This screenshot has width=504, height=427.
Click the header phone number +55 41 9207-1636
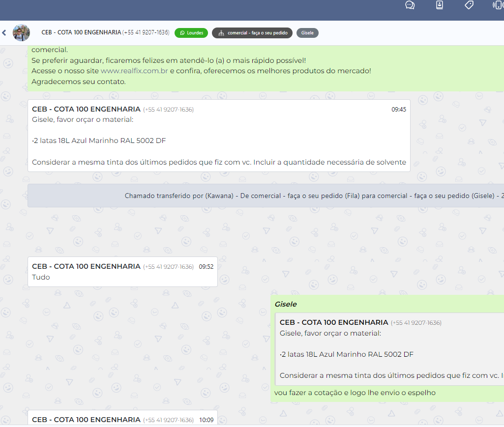coord(146,32)
